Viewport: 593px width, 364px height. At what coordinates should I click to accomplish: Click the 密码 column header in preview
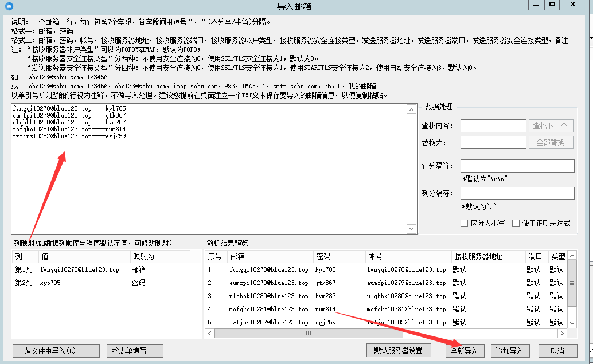coord(340,256)
